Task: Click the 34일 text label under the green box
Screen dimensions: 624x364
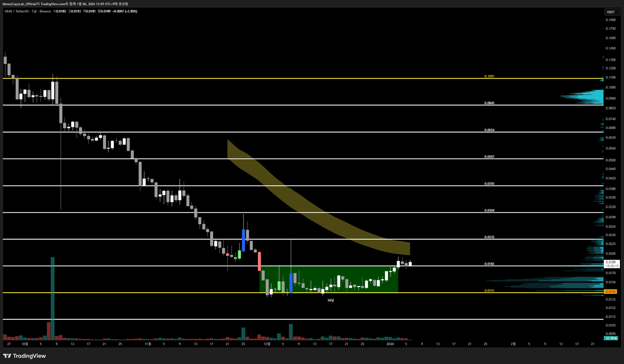Action: pyautogui.click(x=330, y=300)
